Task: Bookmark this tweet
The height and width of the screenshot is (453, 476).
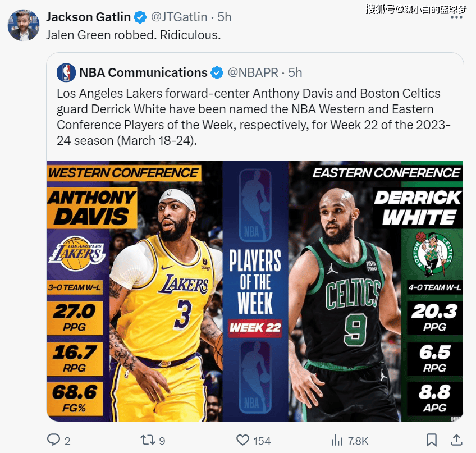Action: tap(431, 440)
